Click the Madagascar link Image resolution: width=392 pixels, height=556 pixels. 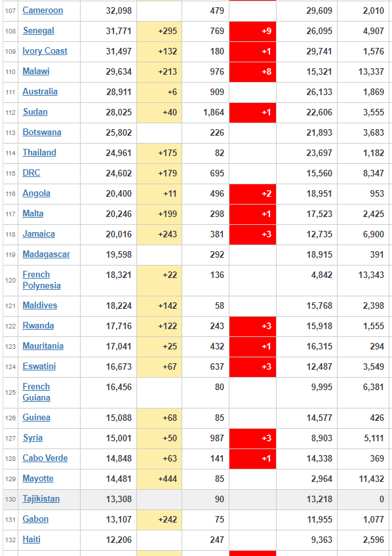tap(46, 254)
